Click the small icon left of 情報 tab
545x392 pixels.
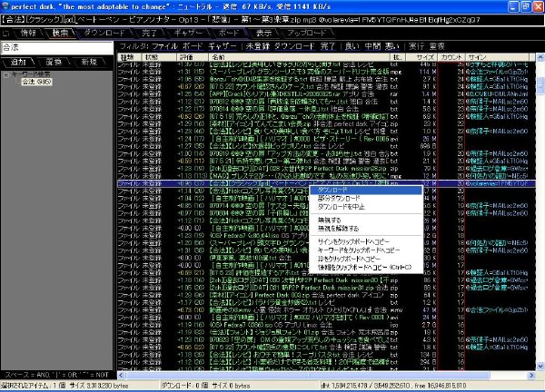[6, 34]
